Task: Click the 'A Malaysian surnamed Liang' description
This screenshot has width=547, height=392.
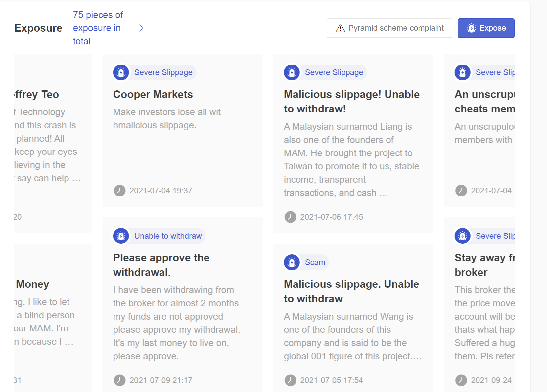Action: [x=351, y=159]
